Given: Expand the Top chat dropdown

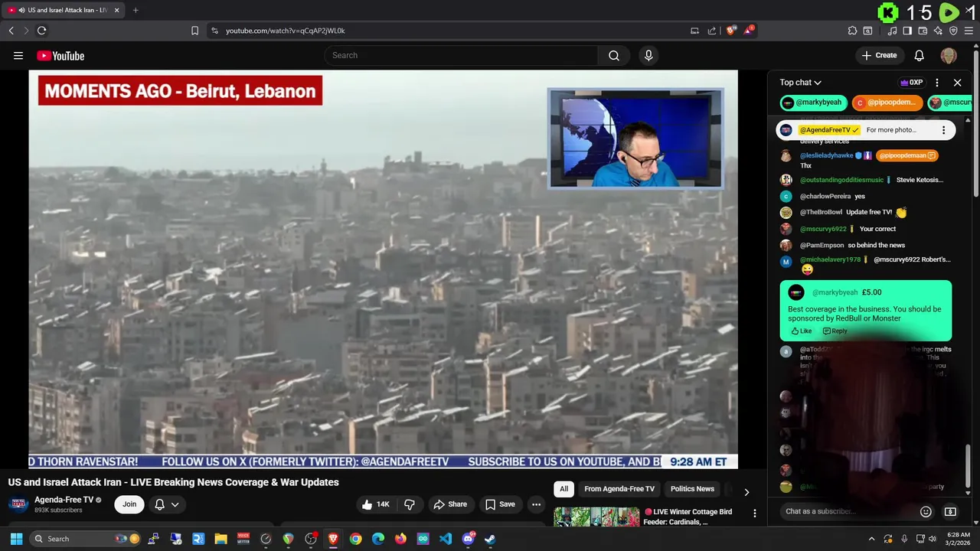Looking at the screenshot, I should [801, 83].
